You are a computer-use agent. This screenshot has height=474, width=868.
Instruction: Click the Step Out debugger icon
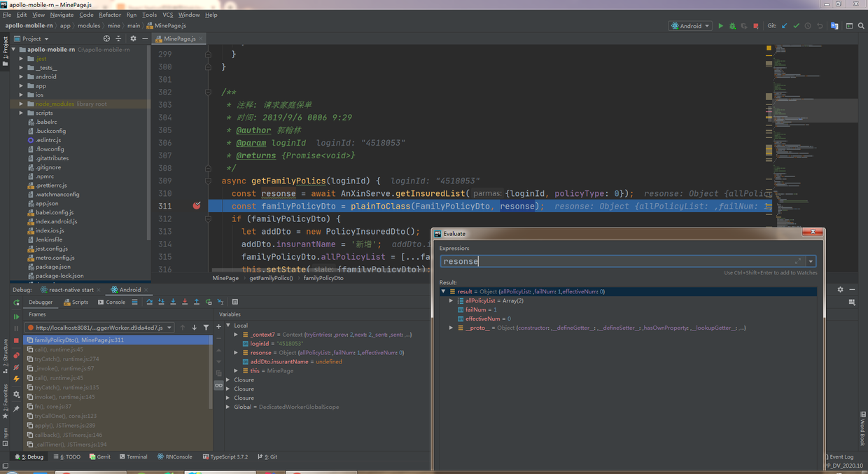[x=197, y=302]
